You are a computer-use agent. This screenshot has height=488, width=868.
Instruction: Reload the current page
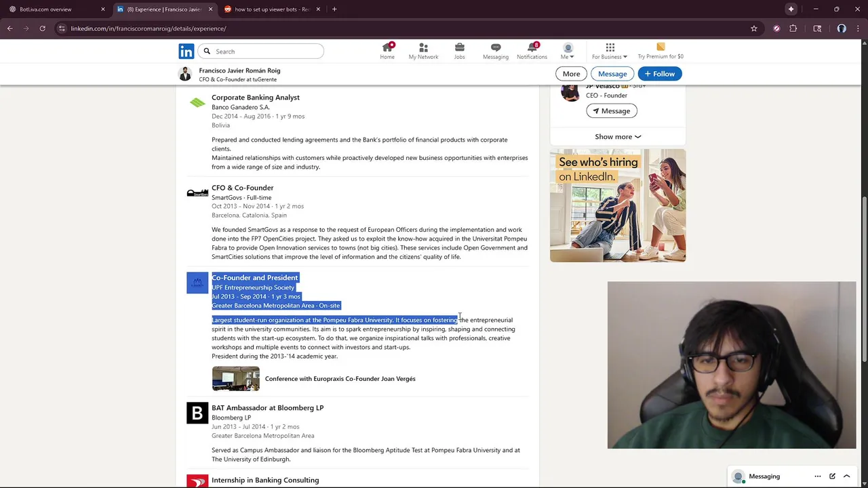[x=42, y=28]
